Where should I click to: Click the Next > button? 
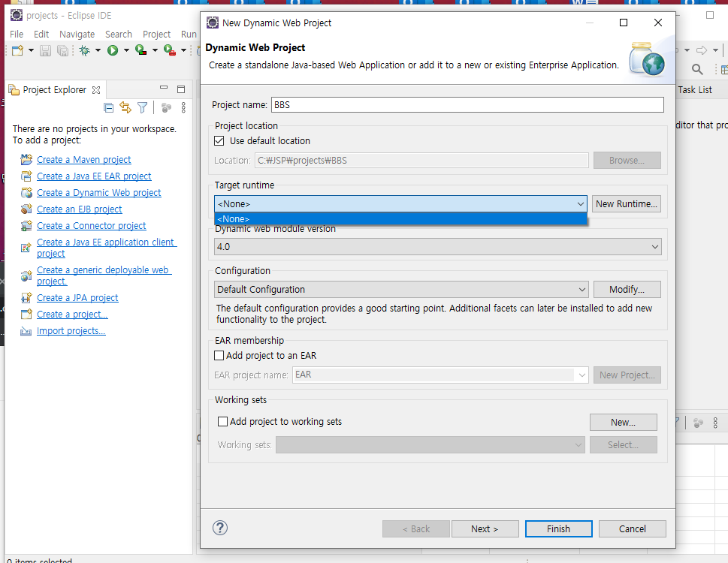[485, 528]
